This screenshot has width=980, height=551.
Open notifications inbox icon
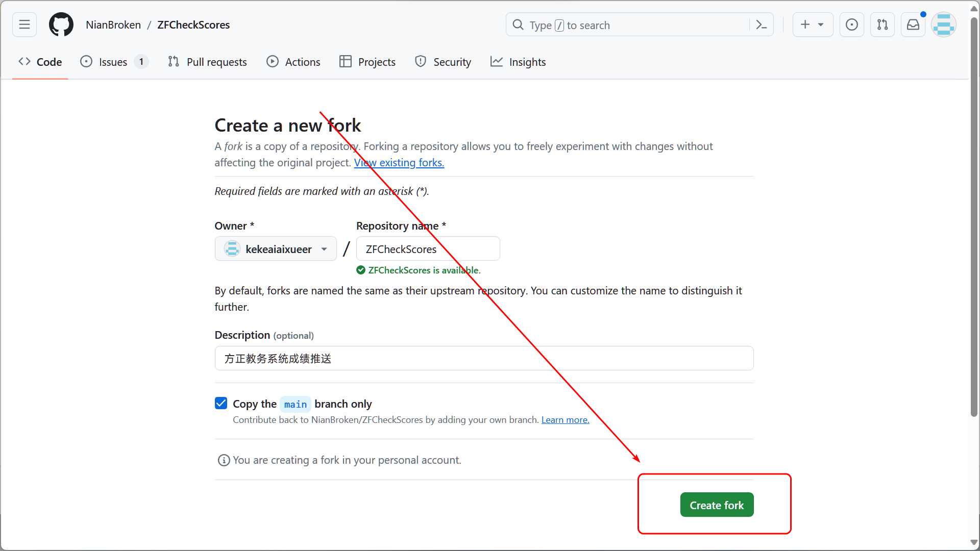click(913, 24)
